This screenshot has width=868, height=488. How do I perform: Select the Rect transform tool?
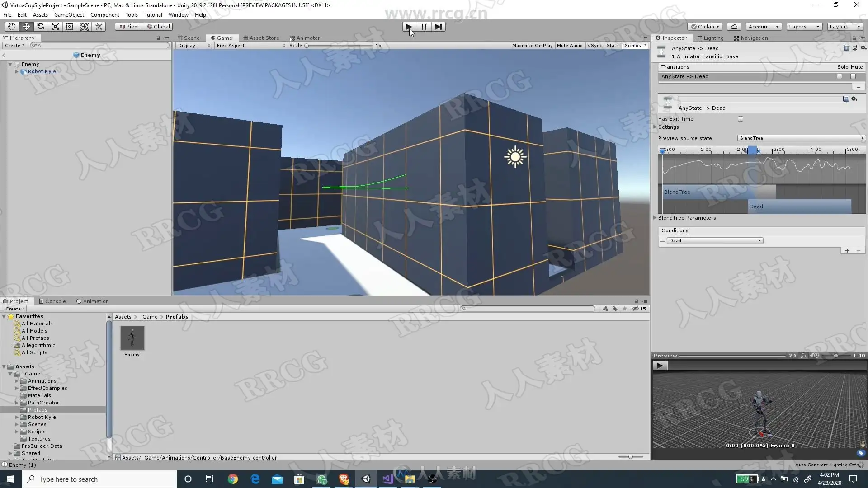[x=70, y=27]
